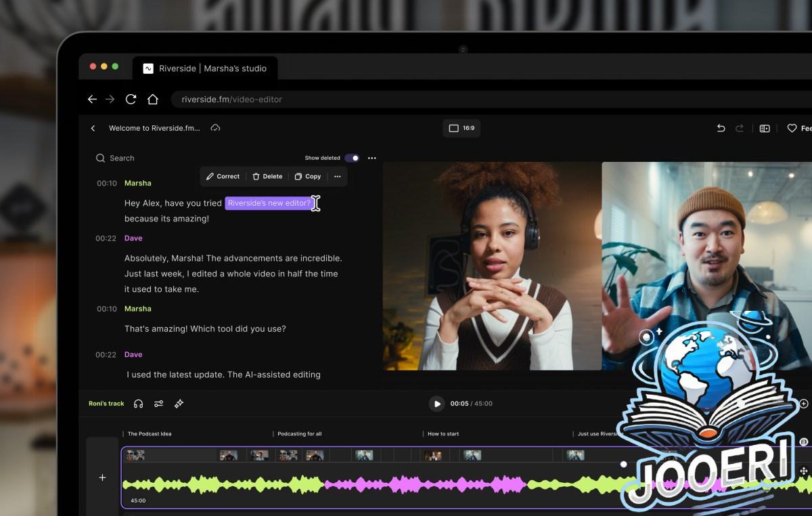Jump to Podcasting for all chapter marker
Viewport: 812px width, 516px height.
(299, 433)
